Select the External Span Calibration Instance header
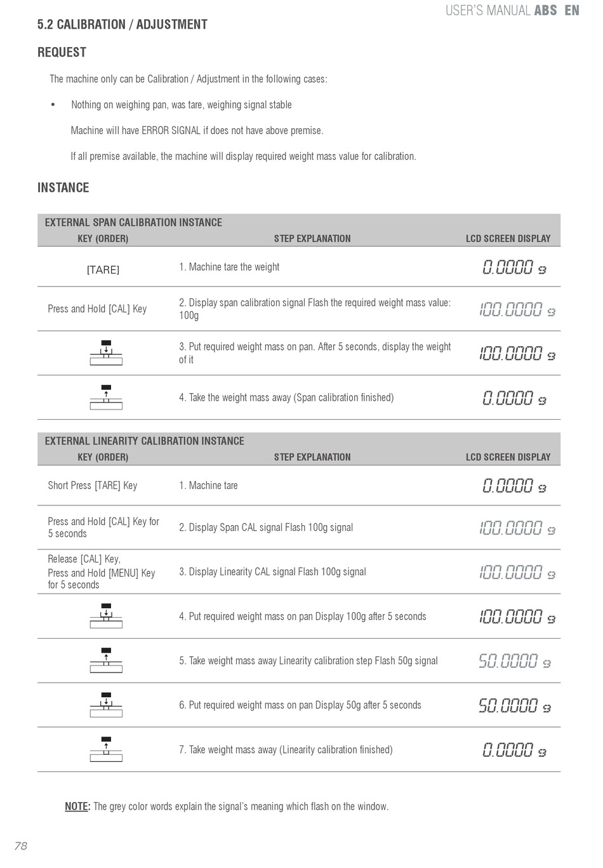 point(133,222)
